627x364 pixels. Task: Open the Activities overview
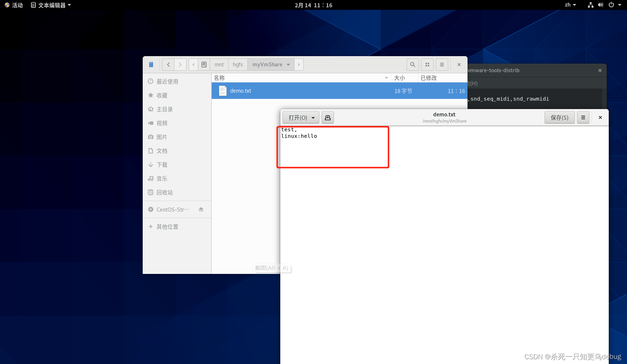14,5
